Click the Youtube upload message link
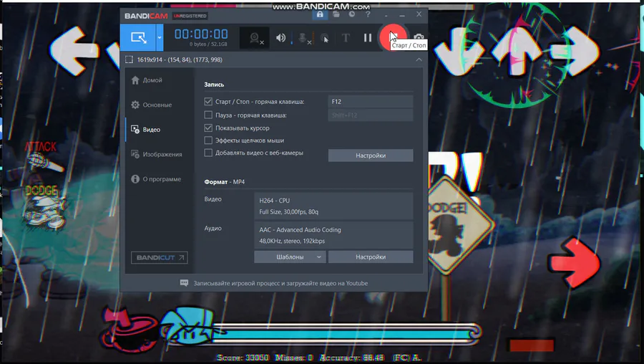The width and height of the screenshot is (644, 364). click(x=280, y=283)
